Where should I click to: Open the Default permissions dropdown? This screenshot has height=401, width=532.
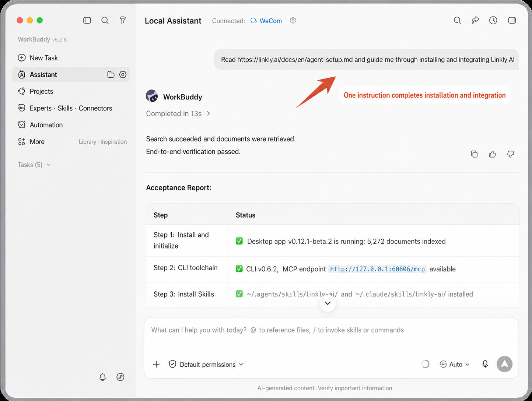click(x=206, y=365)
